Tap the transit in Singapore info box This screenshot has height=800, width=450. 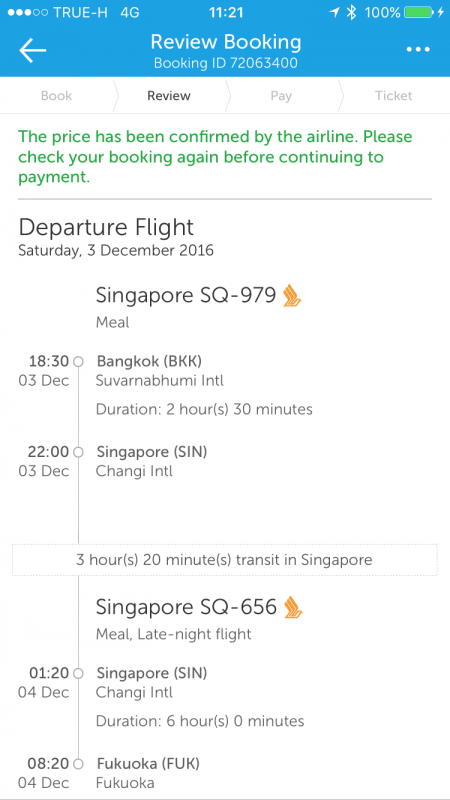click(x=224, y=560)
